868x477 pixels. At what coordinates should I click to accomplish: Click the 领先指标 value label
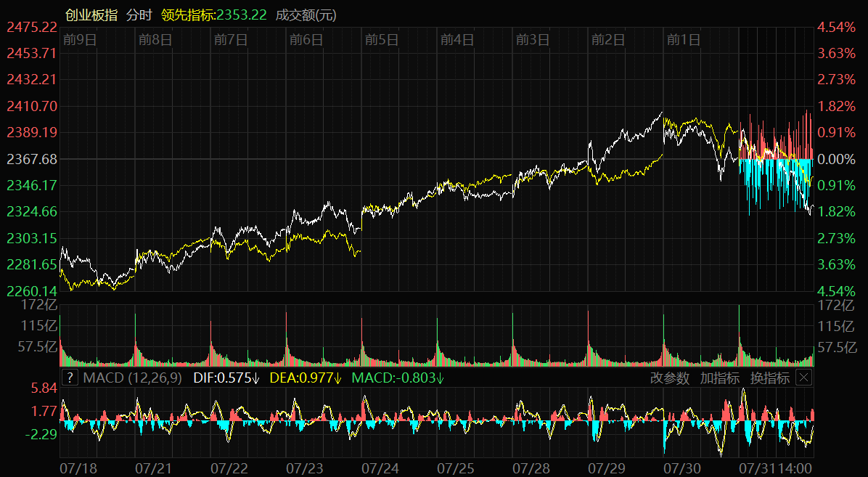point(214,15)
